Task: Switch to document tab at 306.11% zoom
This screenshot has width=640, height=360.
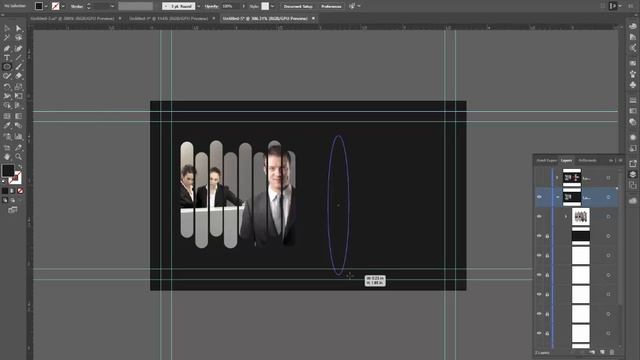Action: coord(265,18)
